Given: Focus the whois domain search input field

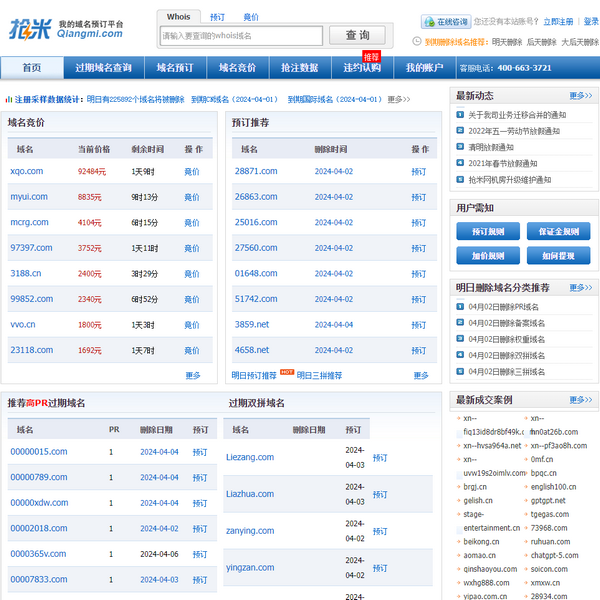Looking at the screenshot, I should point(241,36).
